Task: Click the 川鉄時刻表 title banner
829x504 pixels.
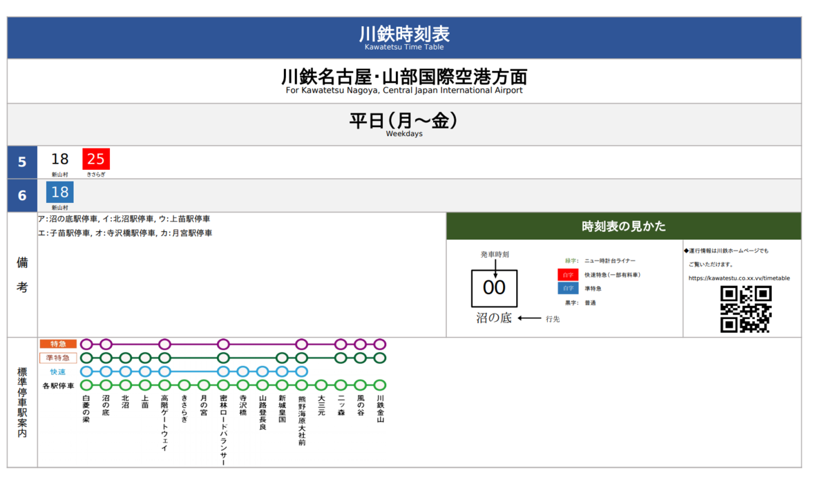Action: tap(404, 37)
